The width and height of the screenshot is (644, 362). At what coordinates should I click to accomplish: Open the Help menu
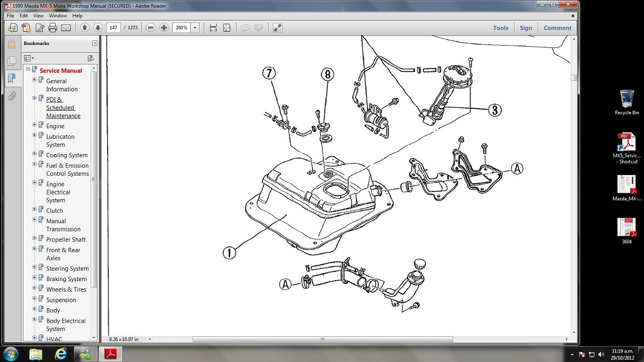[x=77, y=16]
